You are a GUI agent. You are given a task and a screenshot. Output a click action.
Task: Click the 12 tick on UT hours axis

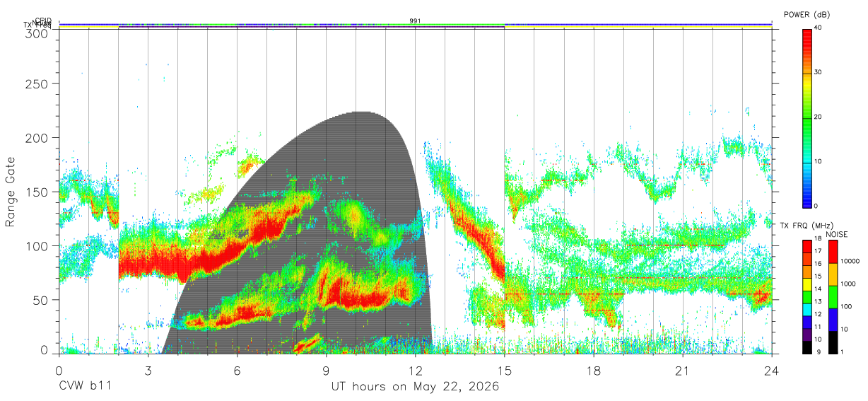point(415,370)
